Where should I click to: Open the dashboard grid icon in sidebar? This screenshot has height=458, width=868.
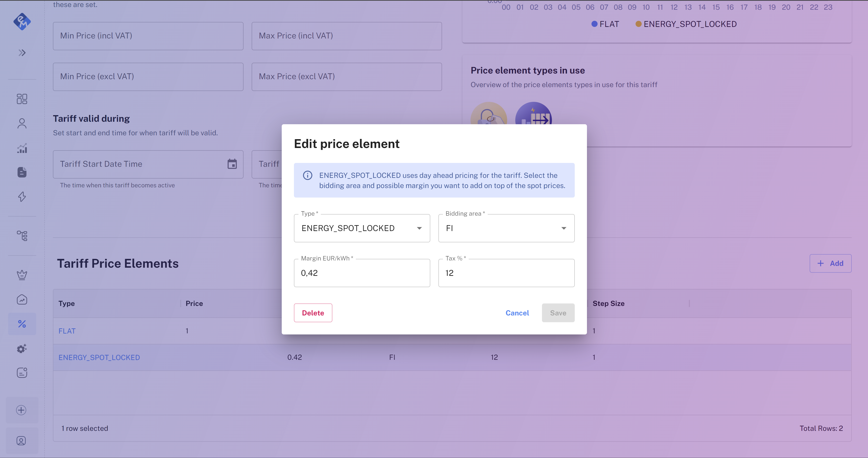(22, 99)
